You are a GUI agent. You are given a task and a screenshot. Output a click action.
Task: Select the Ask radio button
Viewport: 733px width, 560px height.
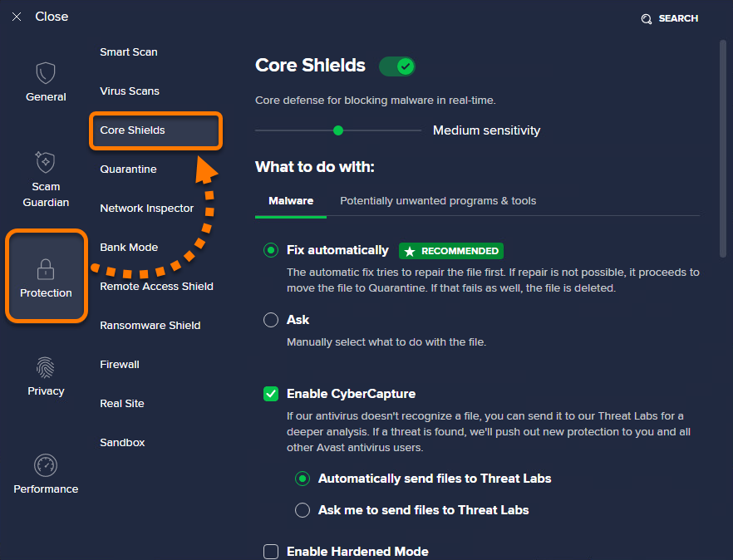(271, 320)
